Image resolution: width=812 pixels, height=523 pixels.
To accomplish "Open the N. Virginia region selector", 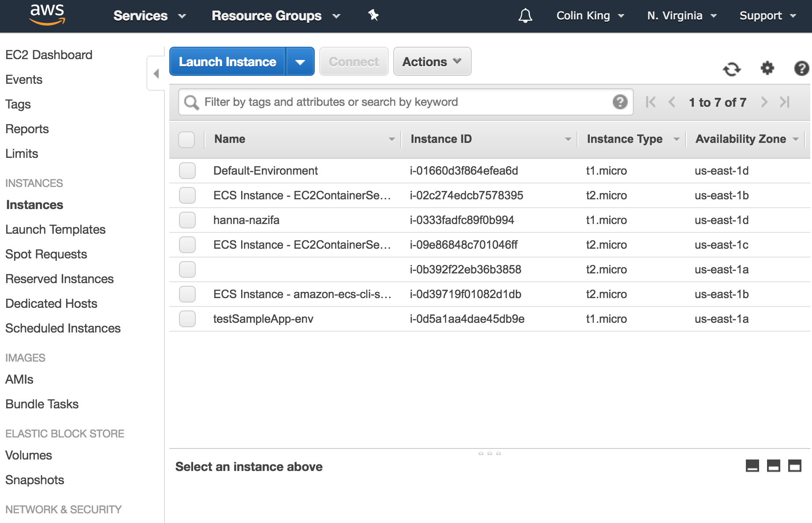I will tap(682, 16).
